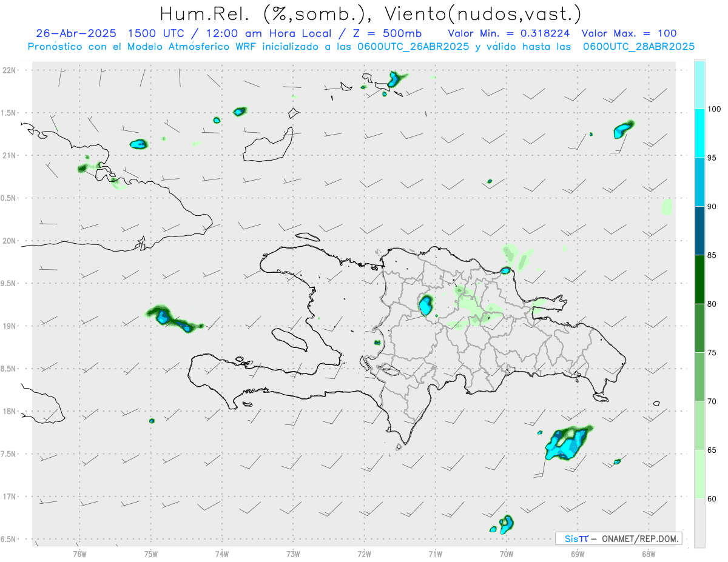This screenshot has height=562, width=728.
Task: Click the '75' colorbar label
Action: click(x=713, y=353)
